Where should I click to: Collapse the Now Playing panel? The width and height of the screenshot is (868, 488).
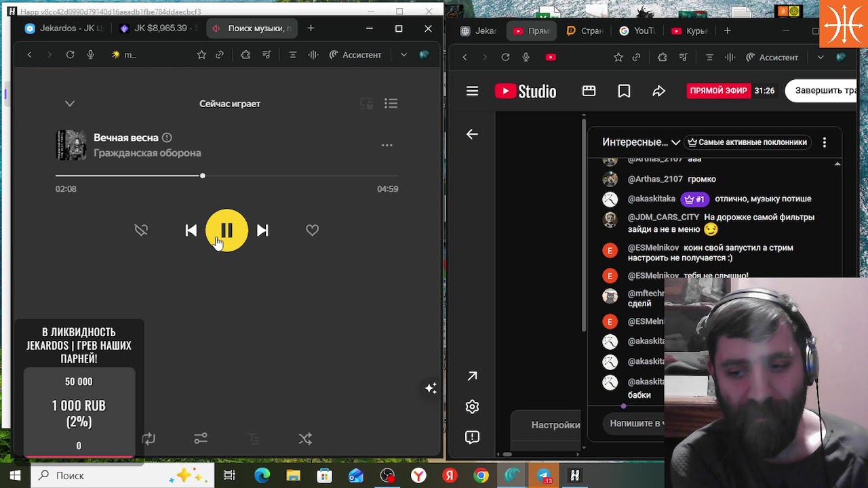70,104
